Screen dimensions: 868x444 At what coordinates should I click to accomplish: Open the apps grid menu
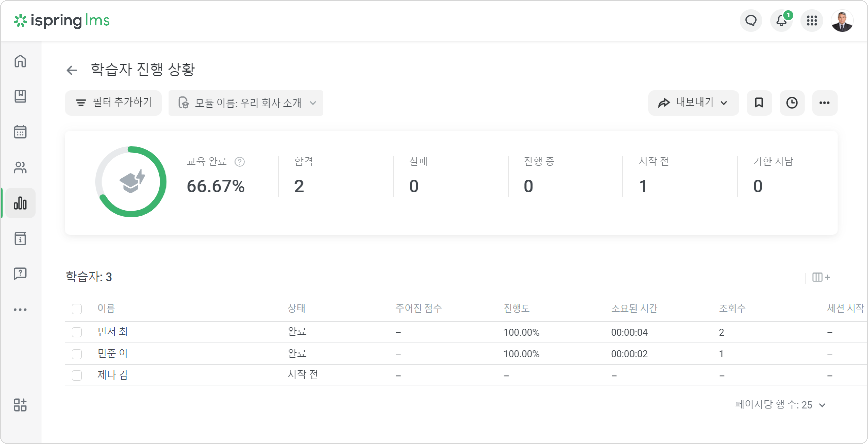coord(812,21)
